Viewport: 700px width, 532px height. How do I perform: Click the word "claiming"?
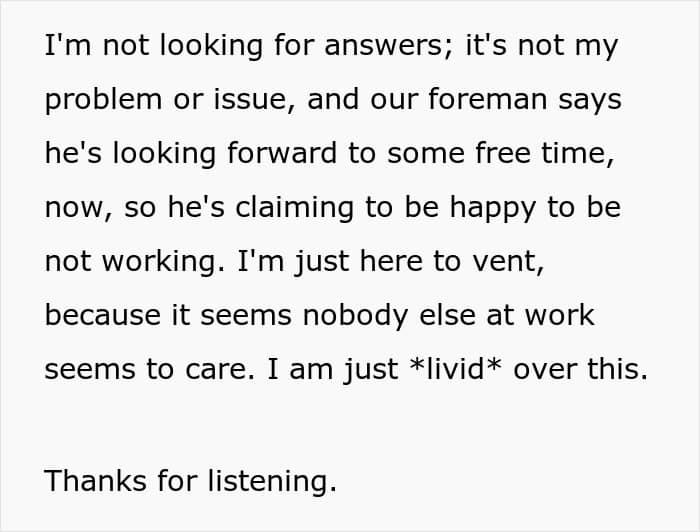[295, 209]
